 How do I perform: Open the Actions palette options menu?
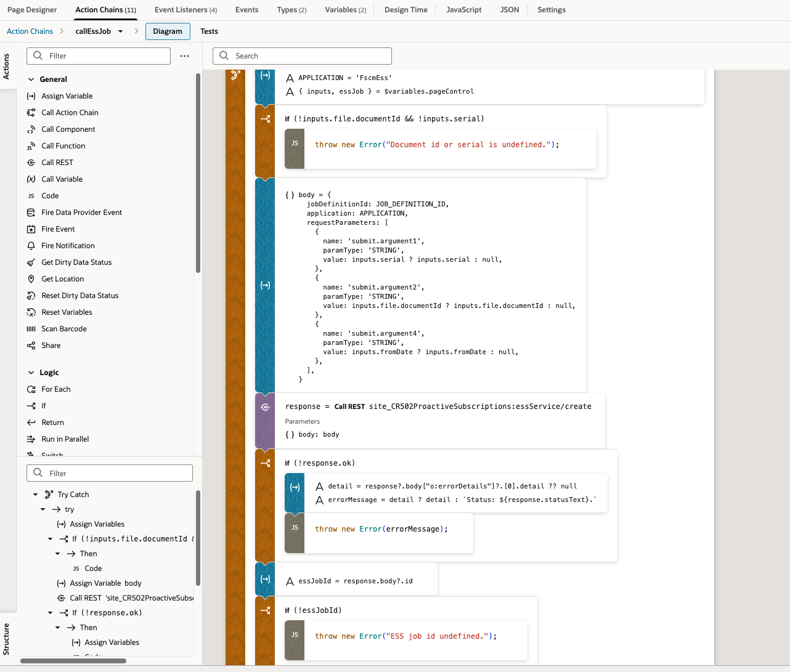click(184, 56)
